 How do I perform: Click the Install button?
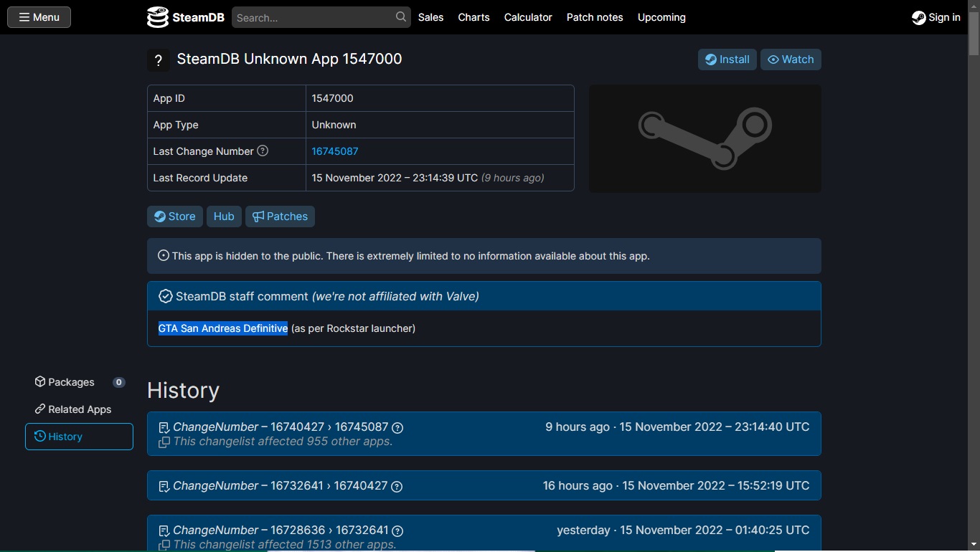[727, 60]
